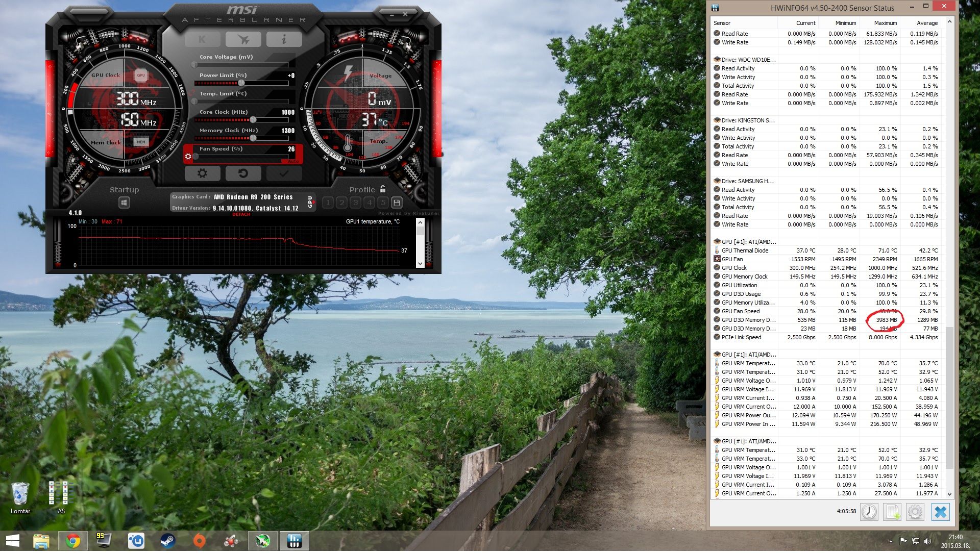Click HWiNFO logging start sheet icon
Screen dimensions: 980x553
pyautogui.click(x=892, y=512)
